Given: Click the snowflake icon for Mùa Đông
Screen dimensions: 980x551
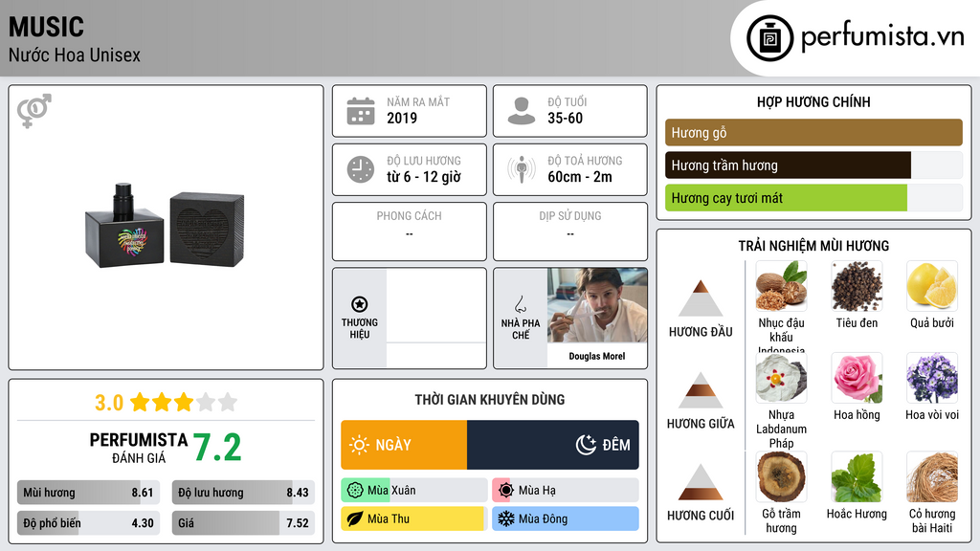Looking at the screenshot, I should (x=506, y=518).
